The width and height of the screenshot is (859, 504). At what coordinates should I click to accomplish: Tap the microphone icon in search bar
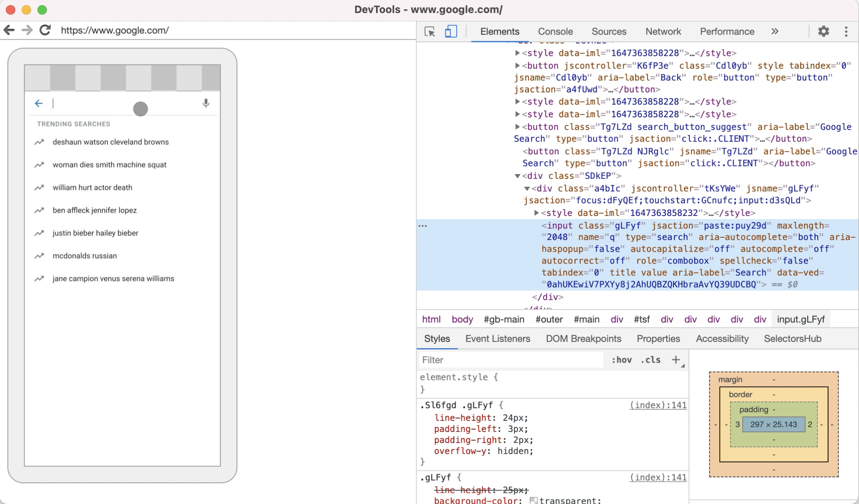(x=206, y=103)
